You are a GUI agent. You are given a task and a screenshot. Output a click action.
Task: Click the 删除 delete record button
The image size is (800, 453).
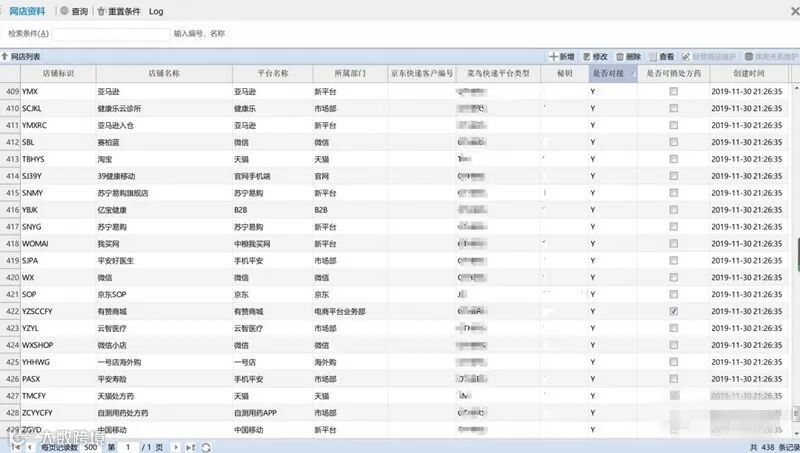click(x=629, y=57)
